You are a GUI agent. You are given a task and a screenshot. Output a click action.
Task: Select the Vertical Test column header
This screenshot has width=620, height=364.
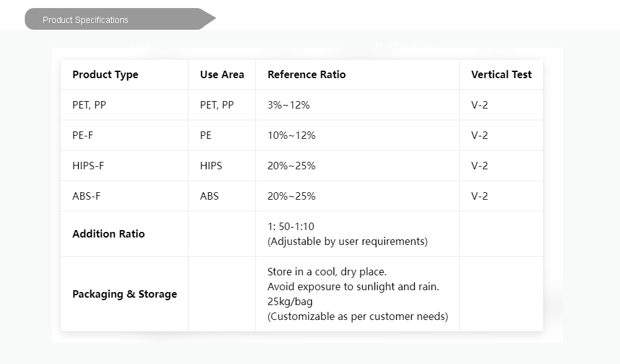pos(501,74)
